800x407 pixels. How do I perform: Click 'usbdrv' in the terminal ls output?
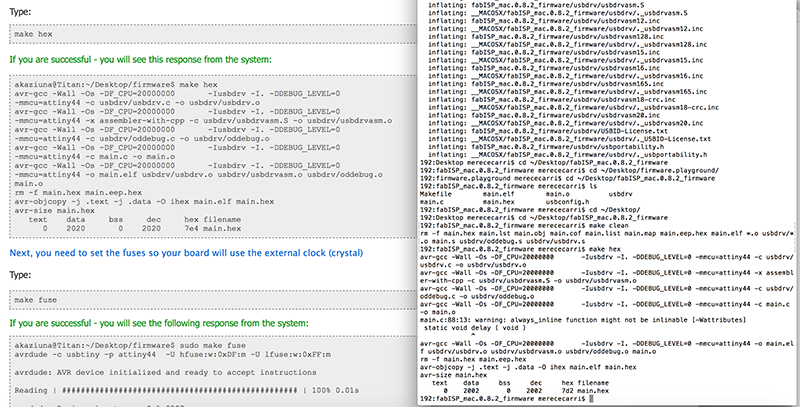click(620, 194)
